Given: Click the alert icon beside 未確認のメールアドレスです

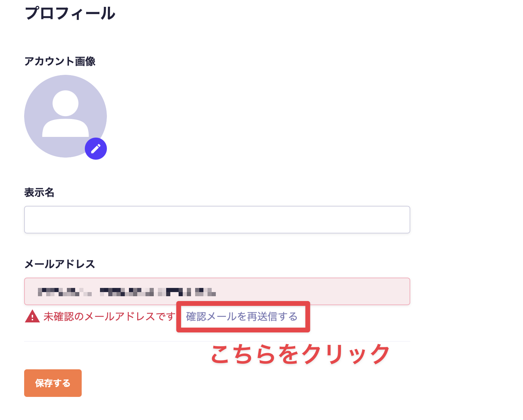Looking at the screenshot, I should click(32, 317).
